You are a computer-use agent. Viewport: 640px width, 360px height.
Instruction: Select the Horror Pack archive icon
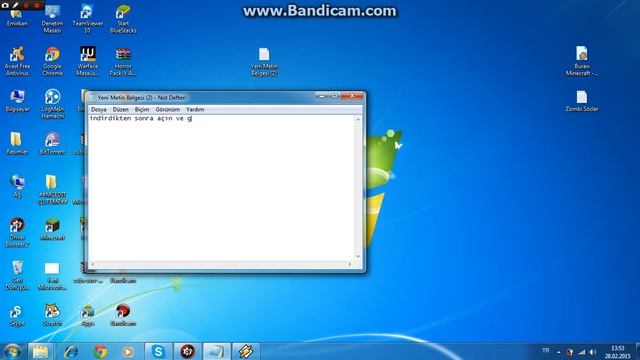tap(123, 61)
